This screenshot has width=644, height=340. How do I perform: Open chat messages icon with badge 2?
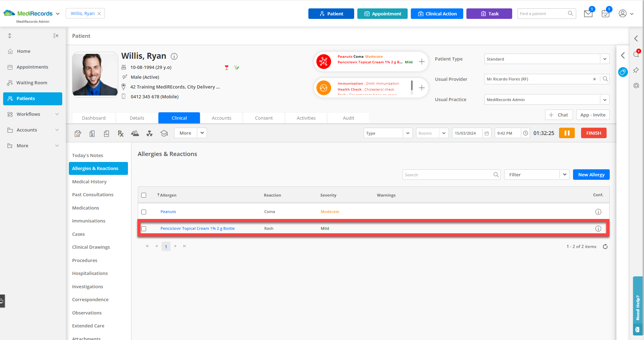pyautogui.click(x=636, y=54)
